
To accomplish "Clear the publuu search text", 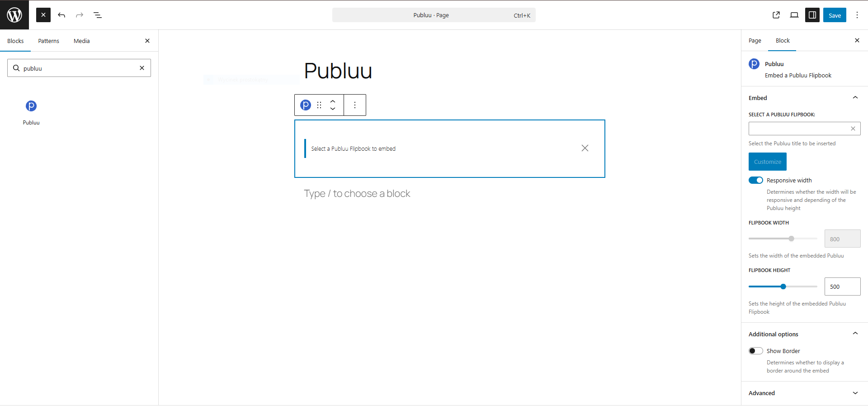I will 142,68.
